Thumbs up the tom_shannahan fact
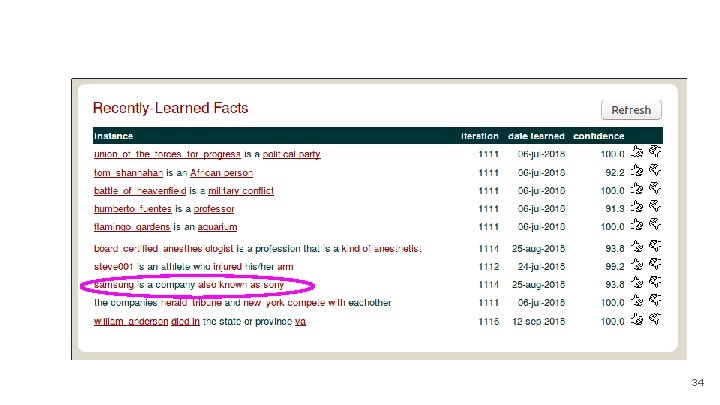The width and height of the screenshot is (720, 405). [637, 171]
